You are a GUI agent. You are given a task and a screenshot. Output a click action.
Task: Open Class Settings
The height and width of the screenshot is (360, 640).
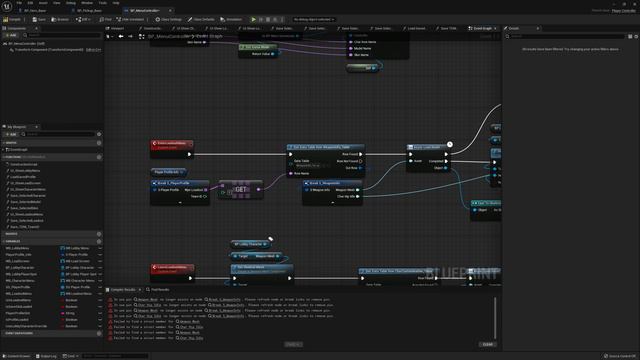[x=168, y=19]
